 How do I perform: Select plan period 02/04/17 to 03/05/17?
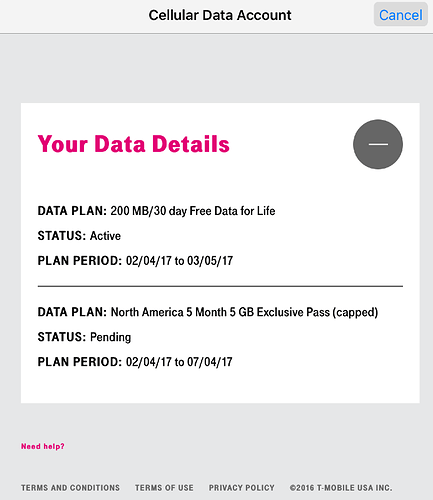coord(179,261)
